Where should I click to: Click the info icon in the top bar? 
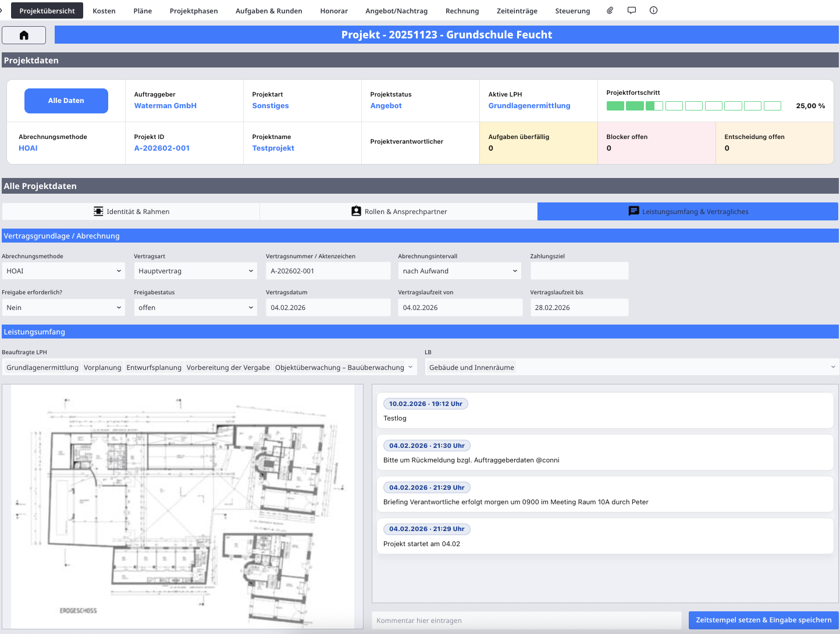pos(653,10)
